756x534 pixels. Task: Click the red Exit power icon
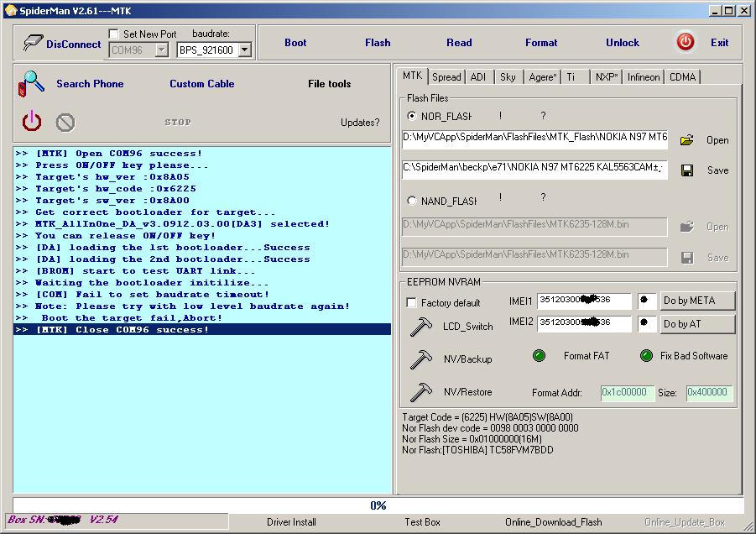pyautogui.click(x=686, y=42)
